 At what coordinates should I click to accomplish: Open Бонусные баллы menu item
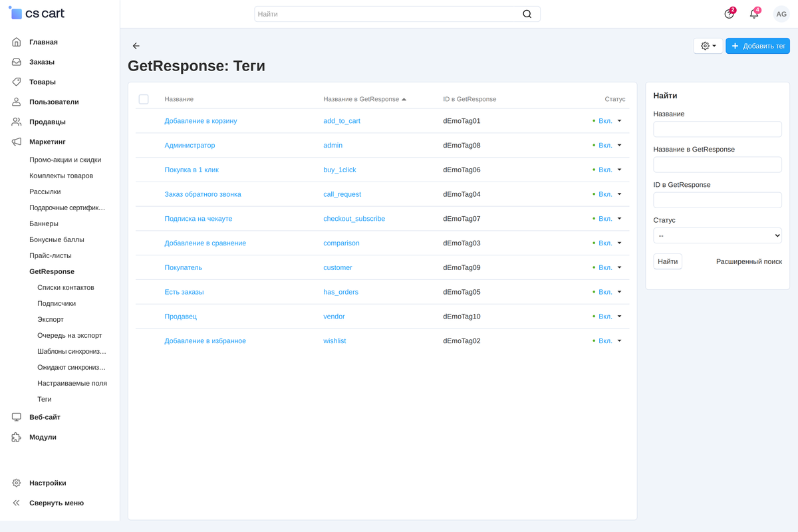coord(57,239)
